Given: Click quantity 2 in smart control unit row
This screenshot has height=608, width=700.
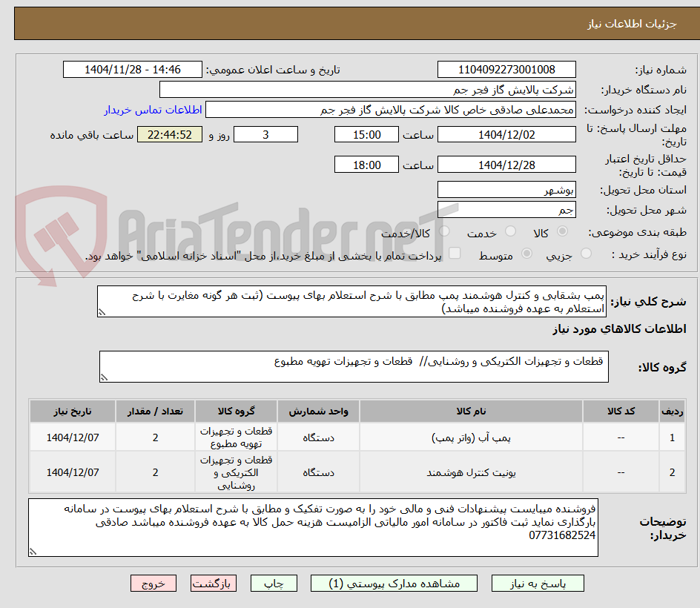Looking at the screenshot, I should click(x=156, y=473).
